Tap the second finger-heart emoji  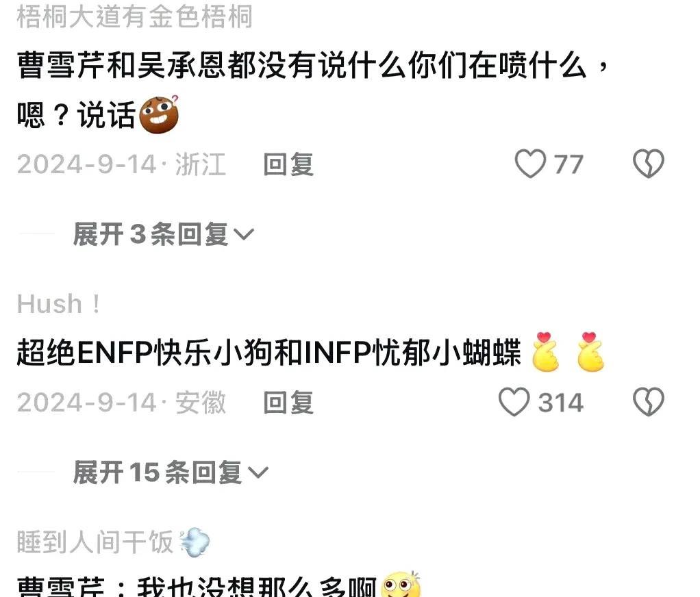click(x=590, y=352)
